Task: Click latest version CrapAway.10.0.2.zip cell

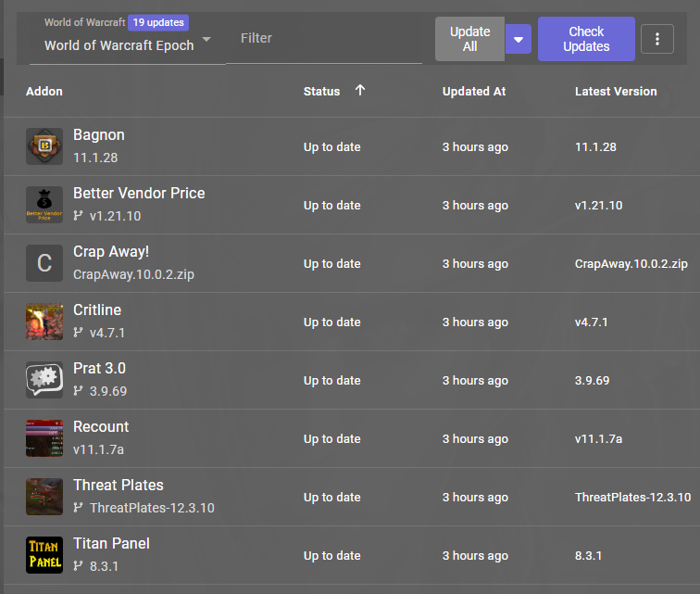Action: pyautogui.click(x=631, y=264)
